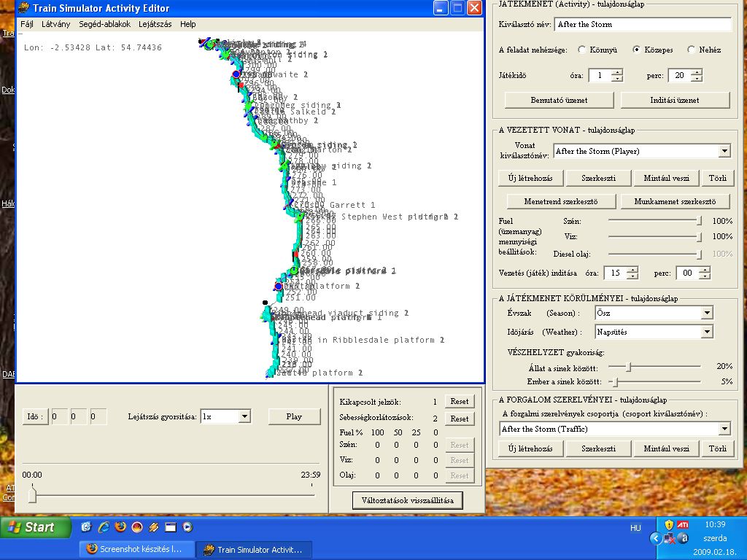Viewport: 747px width, 560px height.
Task: Open the Segéd-ablakok menu
Action: [105, 24]
